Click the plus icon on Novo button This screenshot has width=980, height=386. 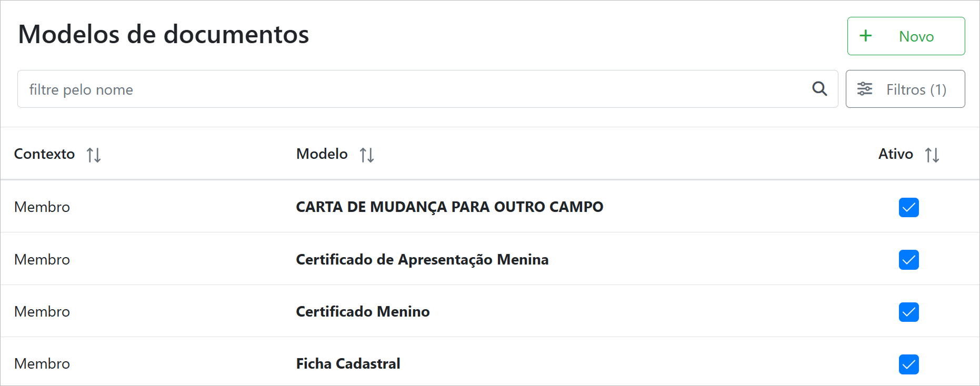pyautogui.click(x=866, y=36)
